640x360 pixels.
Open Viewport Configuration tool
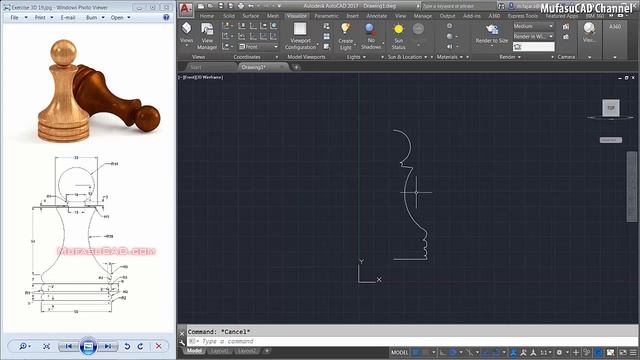pos(300,36)
